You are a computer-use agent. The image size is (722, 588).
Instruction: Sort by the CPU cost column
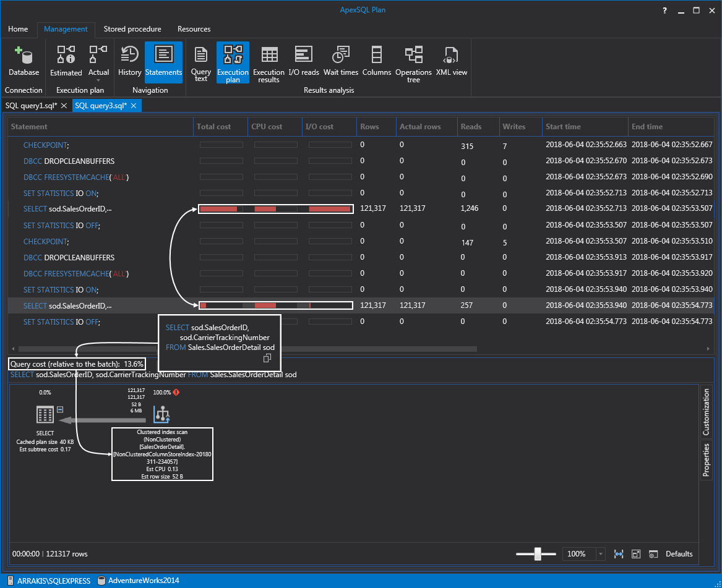(275, 127)
